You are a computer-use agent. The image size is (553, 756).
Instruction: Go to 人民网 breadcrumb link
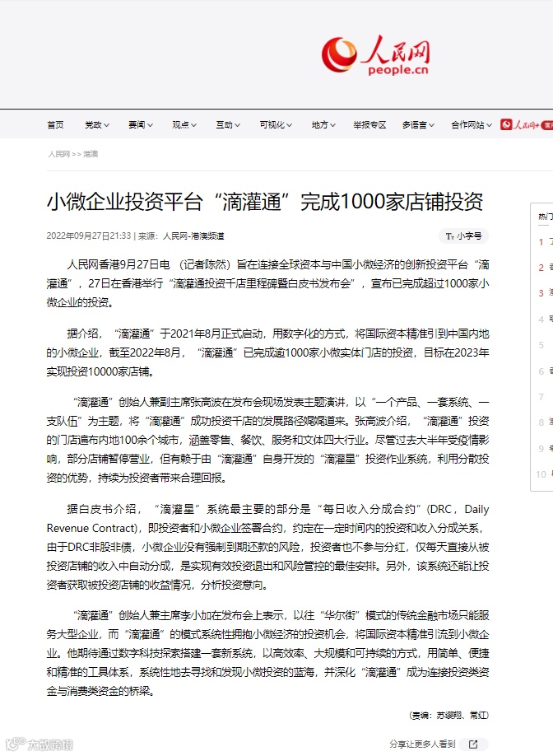point(58,154)
